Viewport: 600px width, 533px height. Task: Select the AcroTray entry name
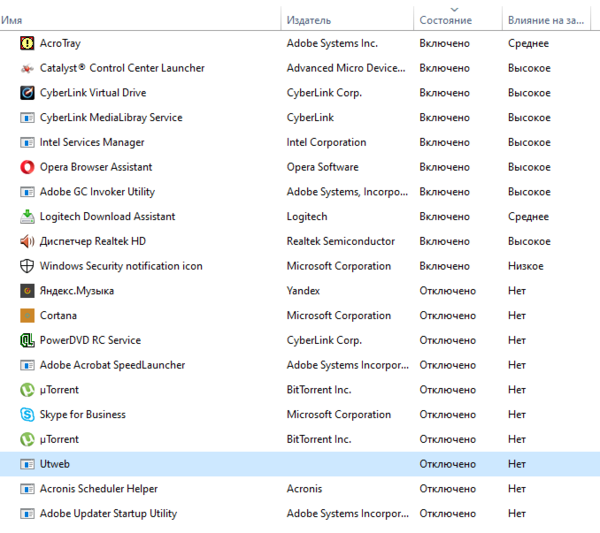(x=60, y=43)
